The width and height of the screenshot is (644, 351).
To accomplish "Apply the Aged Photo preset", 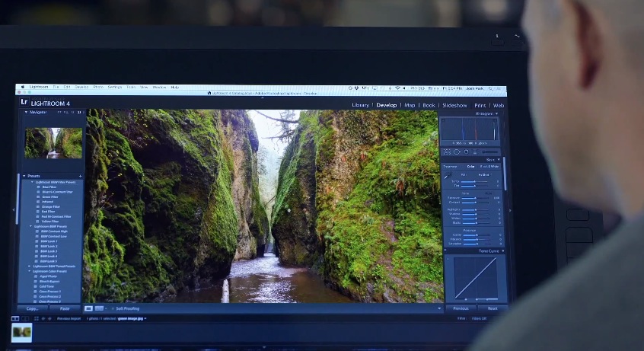I will (x=48, y=276).
